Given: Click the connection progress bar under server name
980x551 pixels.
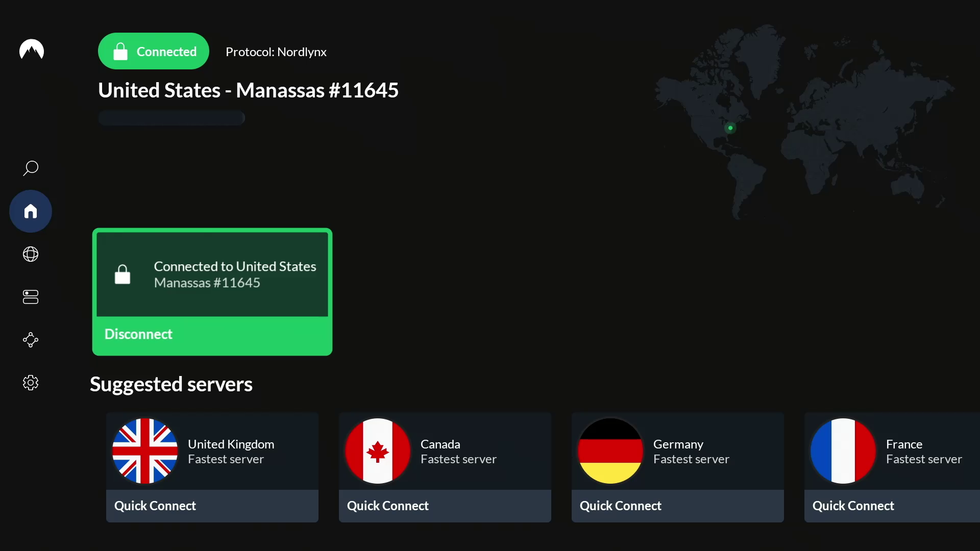Looking at the screenshot, I should pyautogui.click(x=171, y=118).
